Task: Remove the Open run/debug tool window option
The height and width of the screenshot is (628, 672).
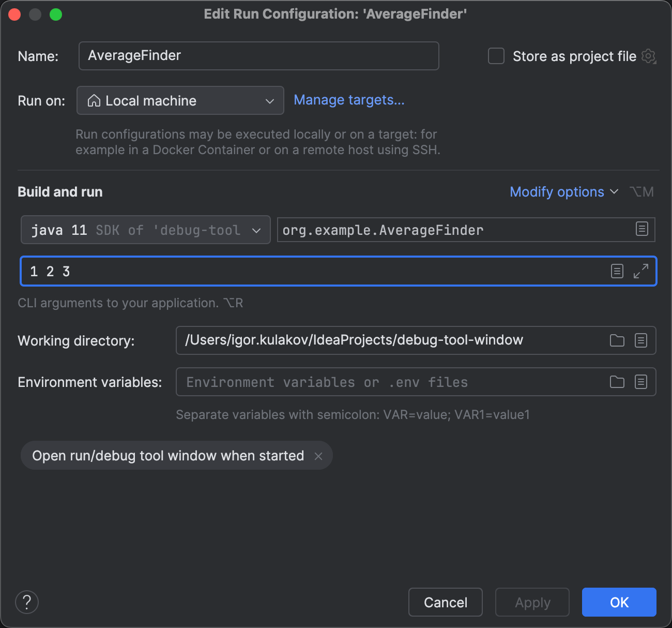Action: coord(319,456)
